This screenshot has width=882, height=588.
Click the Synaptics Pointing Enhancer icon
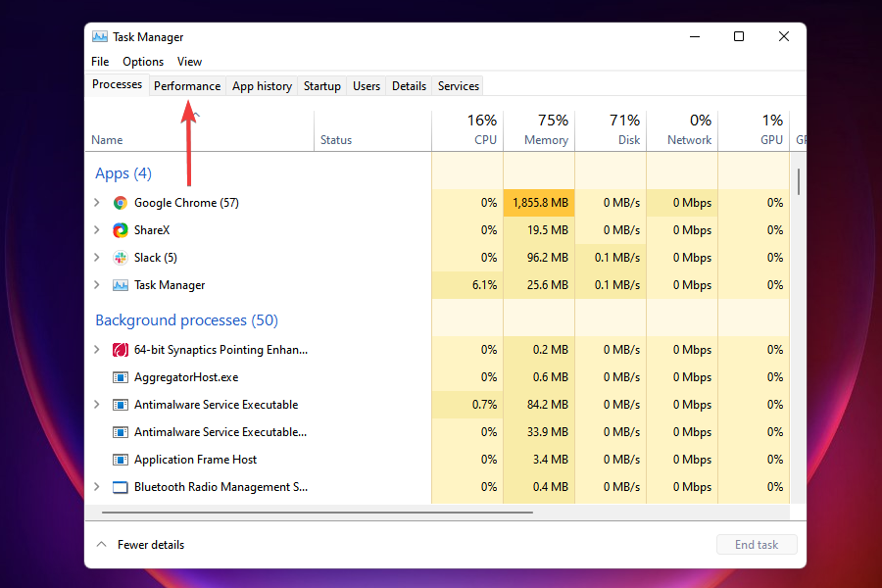[x=120, y=350]
